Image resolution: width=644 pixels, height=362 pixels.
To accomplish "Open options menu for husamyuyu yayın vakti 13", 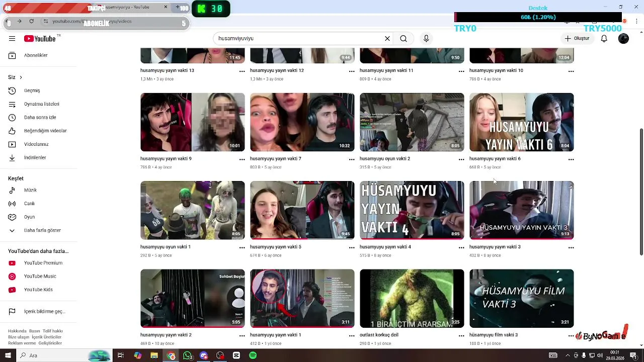I will pyautogui.click(x=242, y=71).
